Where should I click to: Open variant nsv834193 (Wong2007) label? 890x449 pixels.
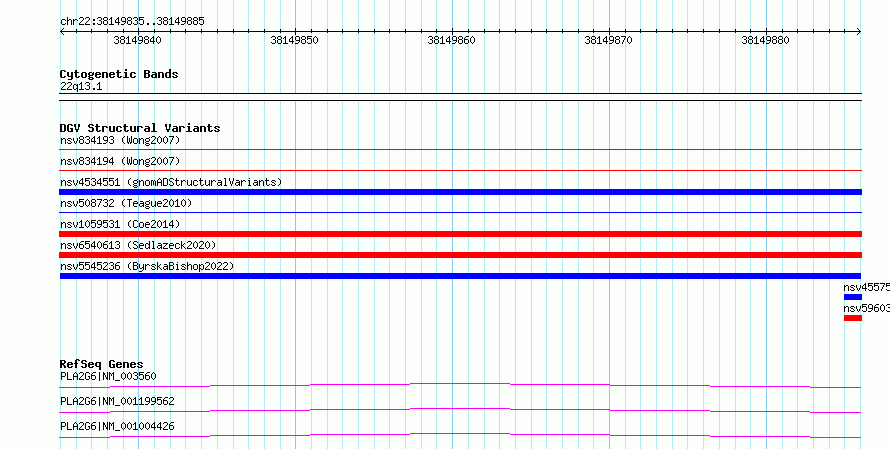[120, 140]
